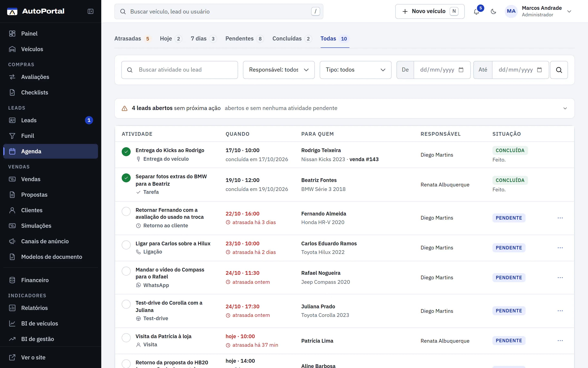Click MA user avatar
Image resolution: width=588 pixels, height=368 pixels.
[511, 11]
